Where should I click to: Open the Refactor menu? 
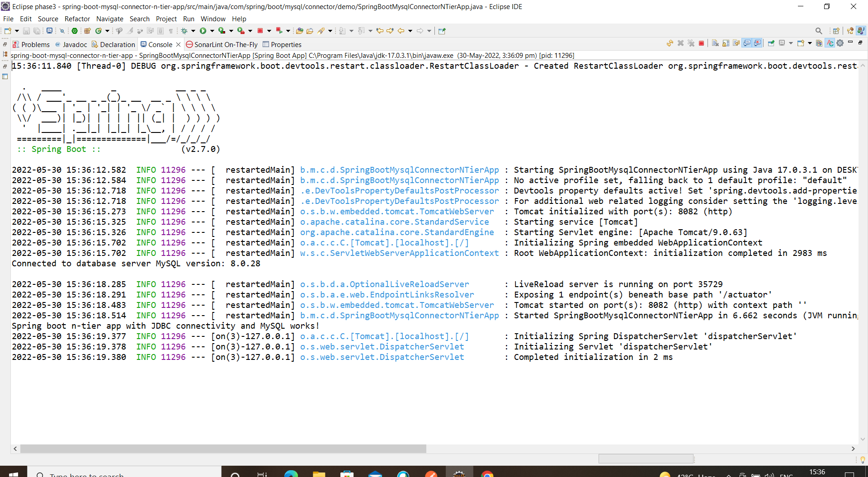[x=77, y=19]
